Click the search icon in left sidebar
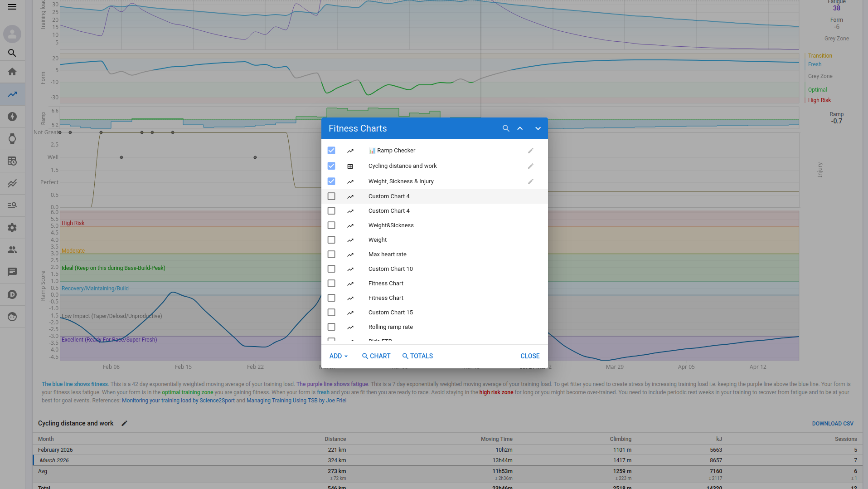 pos(12,53)
